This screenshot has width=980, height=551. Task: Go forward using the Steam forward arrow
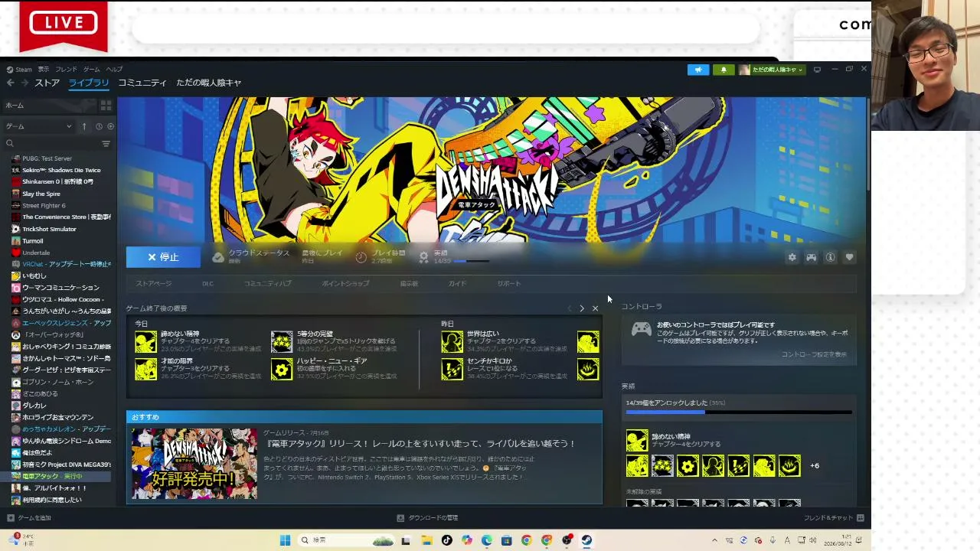(x=24, y=83)
